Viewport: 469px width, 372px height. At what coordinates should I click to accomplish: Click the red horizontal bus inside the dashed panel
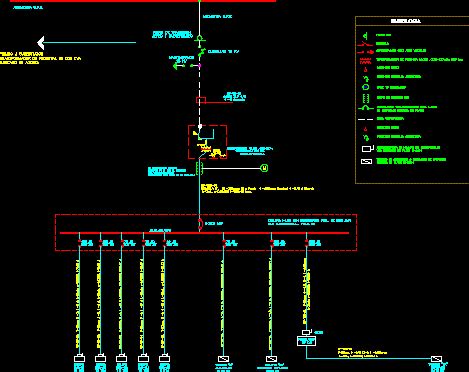204,233
